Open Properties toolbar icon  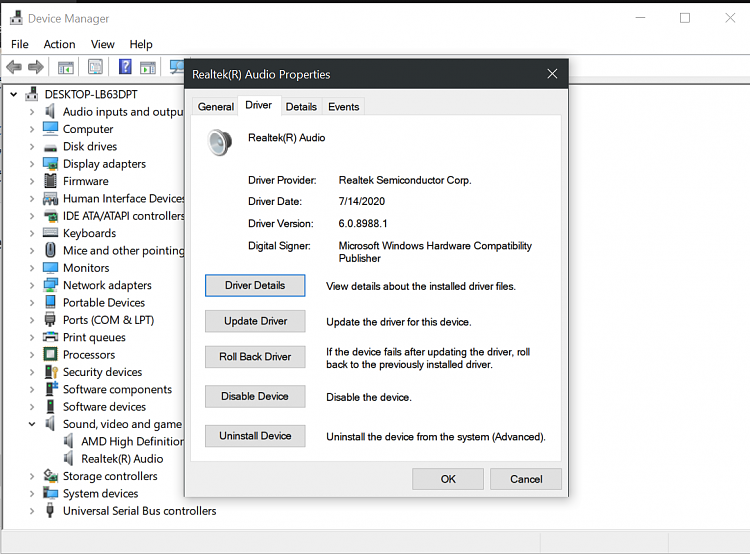coord(95,66)
